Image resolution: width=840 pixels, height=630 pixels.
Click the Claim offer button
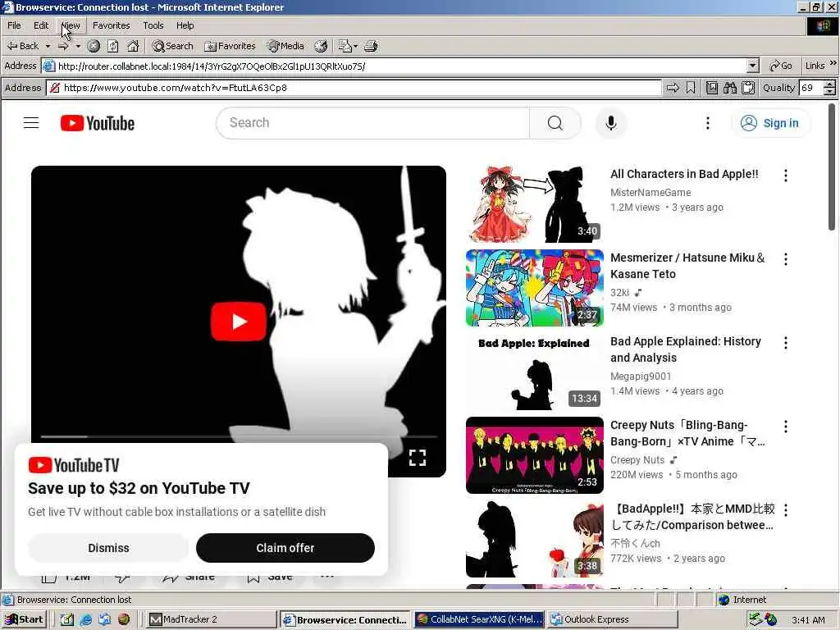[285, 548]
